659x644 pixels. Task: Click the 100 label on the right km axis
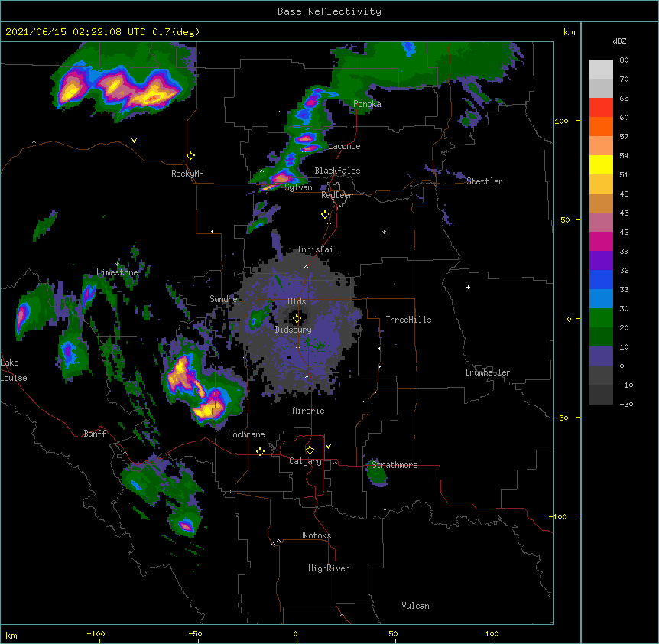[x=561, y=121]
